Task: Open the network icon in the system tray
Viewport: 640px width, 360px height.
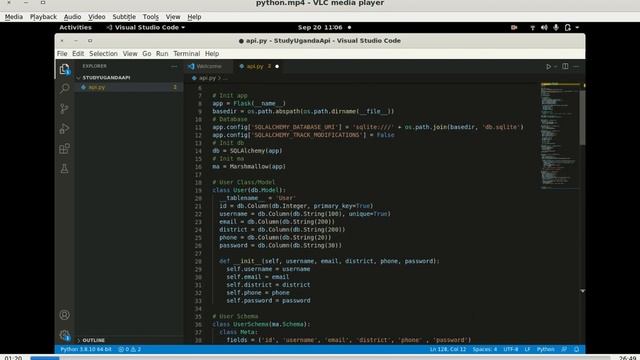Action: click(x=533, y=27)
